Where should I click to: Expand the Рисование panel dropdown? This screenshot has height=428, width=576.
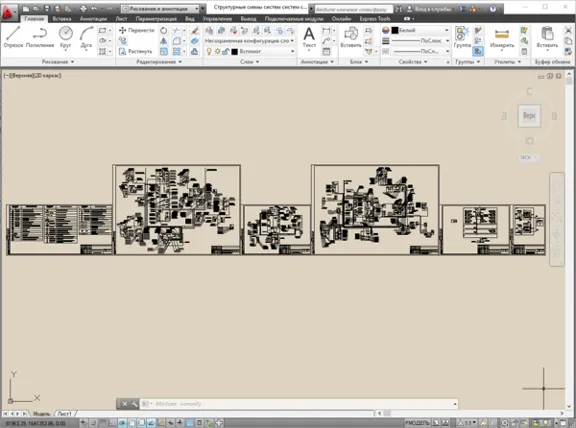pos(58,62)
